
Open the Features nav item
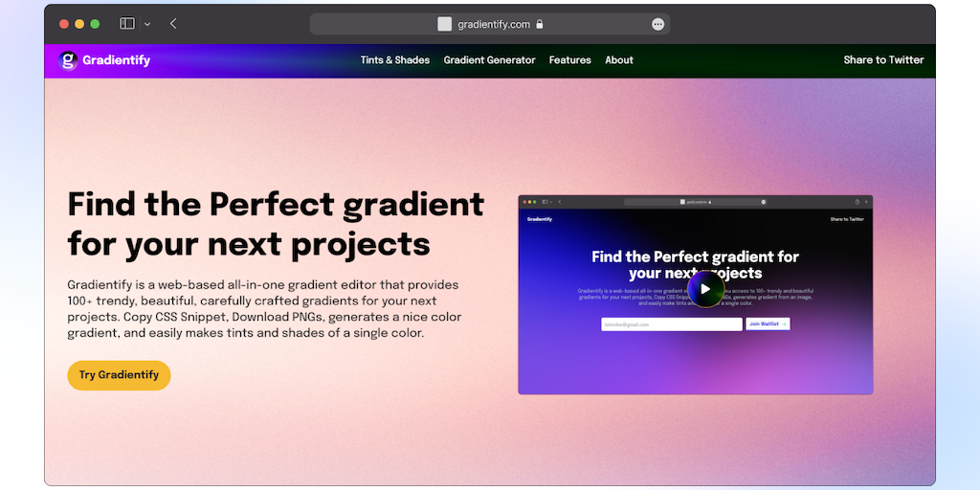click(x=570, y=60)
